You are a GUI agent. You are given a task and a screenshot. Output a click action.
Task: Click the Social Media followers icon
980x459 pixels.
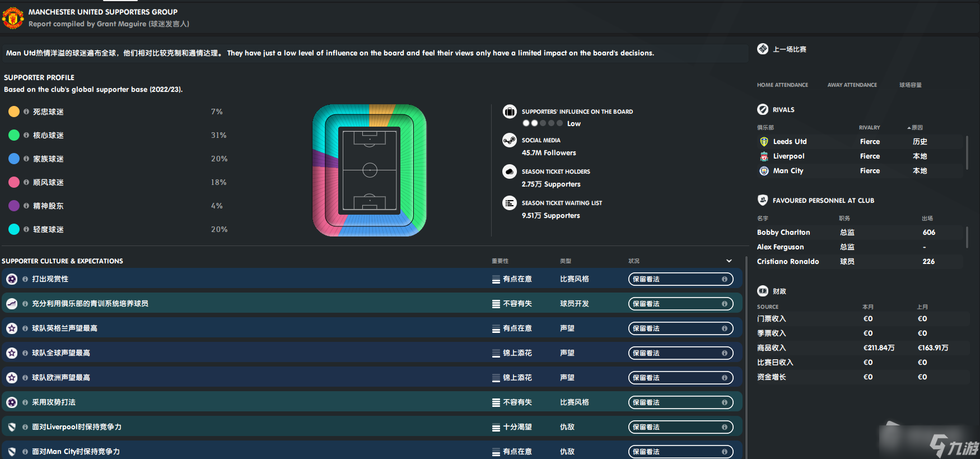click(510, 140)
